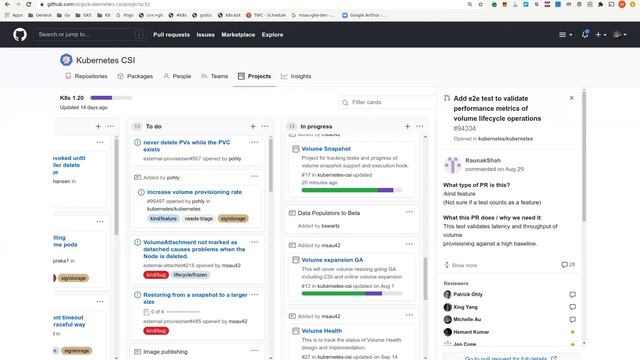Image resolution: width=640 pixels, height=360 pixels.
Task: Click Volume Snapshot project board icon
Action: pyautogui.click(x=296, y=149)
